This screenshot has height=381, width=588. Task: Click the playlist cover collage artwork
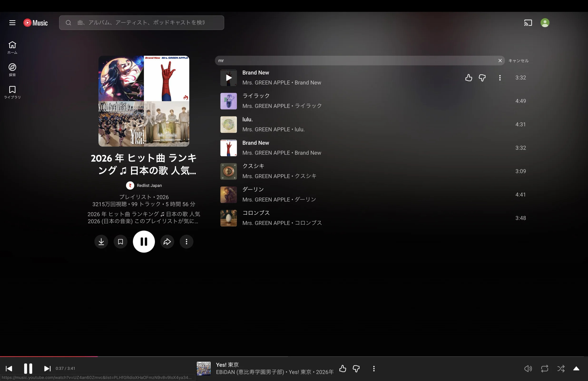tap(144, 101)
